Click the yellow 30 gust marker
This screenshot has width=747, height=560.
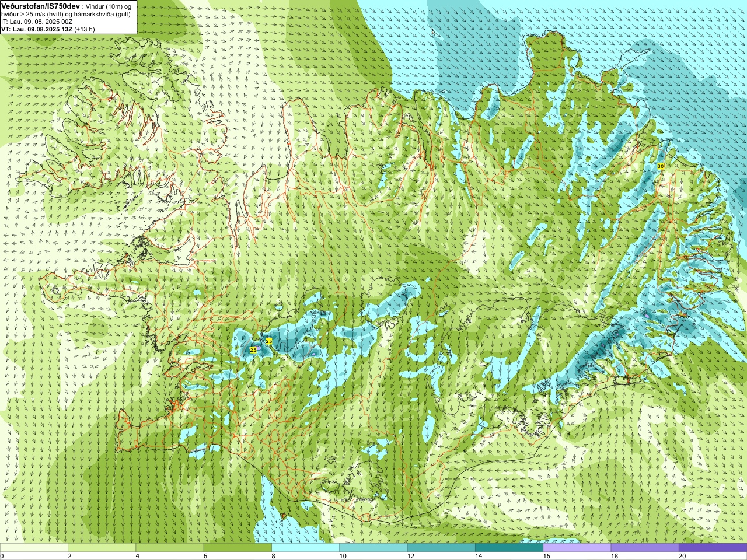point(661,166)
